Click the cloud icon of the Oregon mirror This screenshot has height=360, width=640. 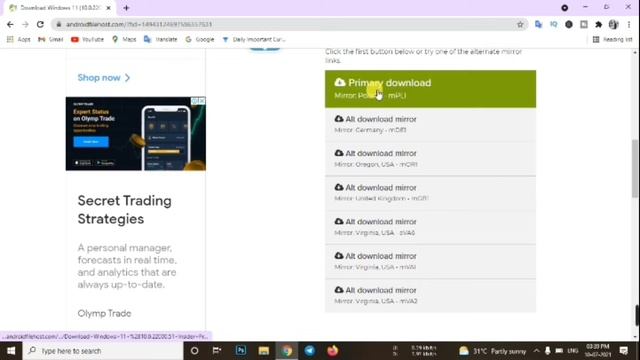[x=339, y=153]
